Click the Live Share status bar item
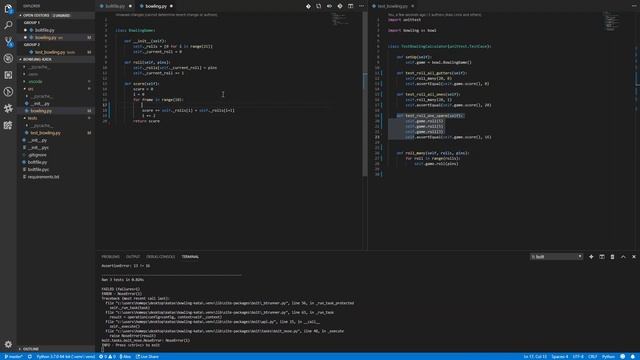The height and width of the screenshot is (360, 640). coord(147,357)
